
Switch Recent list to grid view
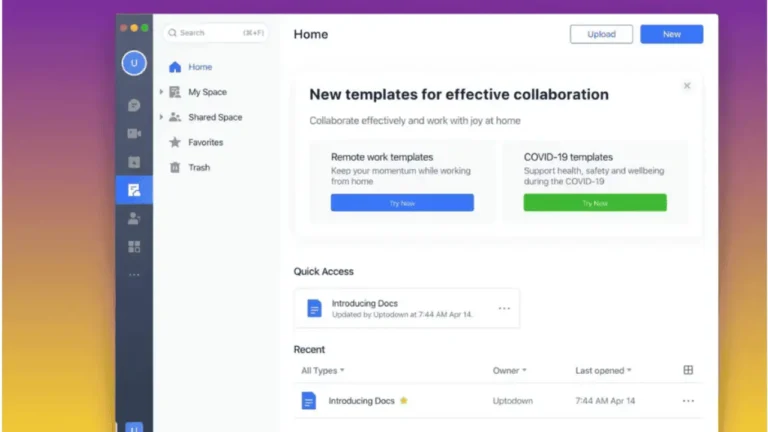click(x=688, y=370)
